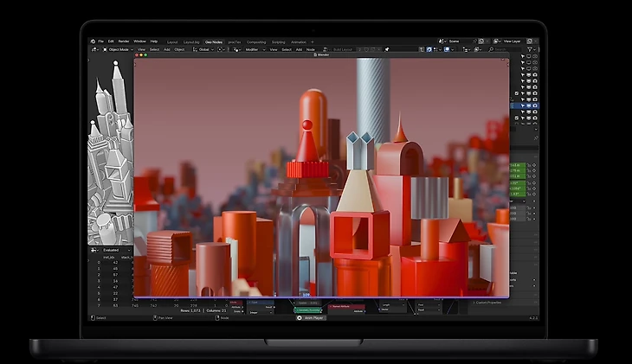Click the Scene name field
This screenshot has width=632, height=364.
point(456,42)
